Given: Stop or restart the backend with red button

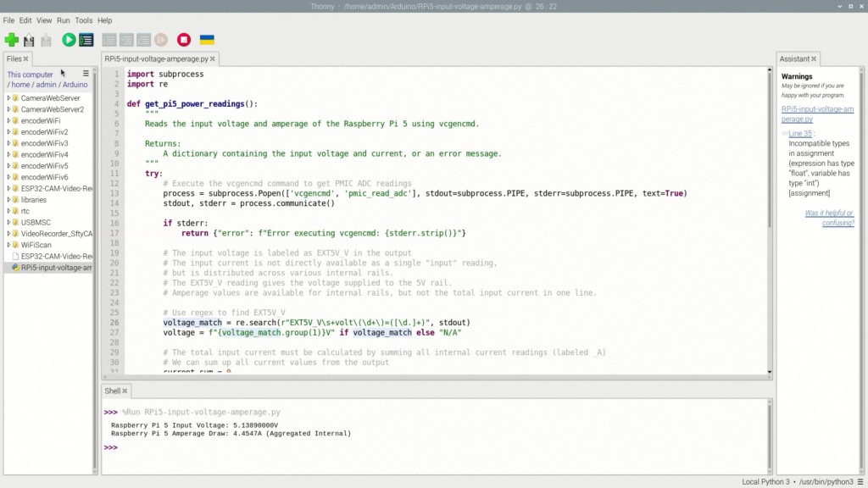Looking at the screenshot, I should pyautogui.click(x=184, y=40).
